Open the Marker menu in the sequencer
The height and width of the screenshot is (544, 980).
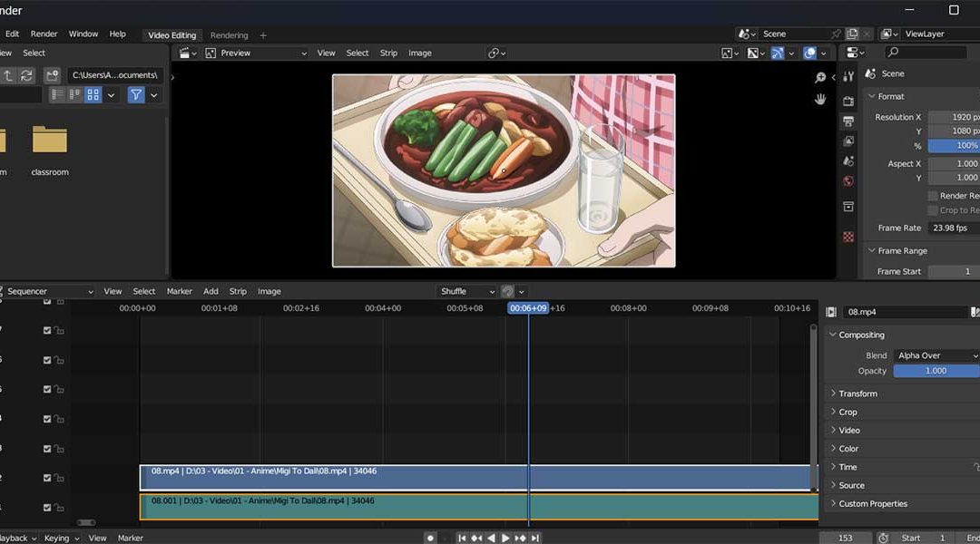pyautogui.click(x=179, y=291)
